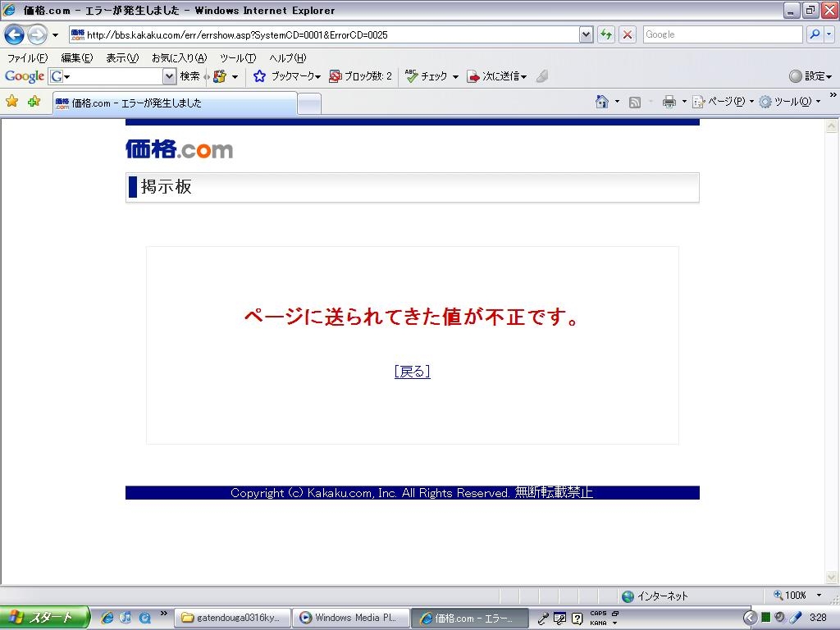Click the second Quick Launch icon

126,618
